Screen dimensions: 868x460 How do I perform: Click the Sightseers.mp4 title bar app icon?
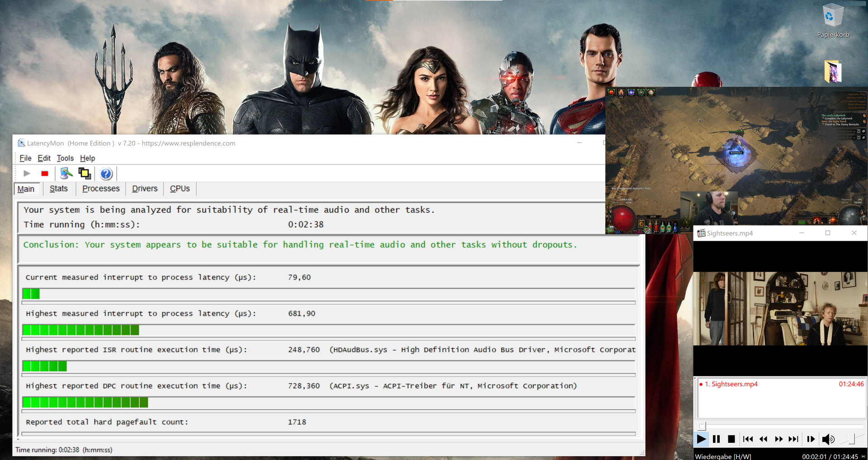701,233
